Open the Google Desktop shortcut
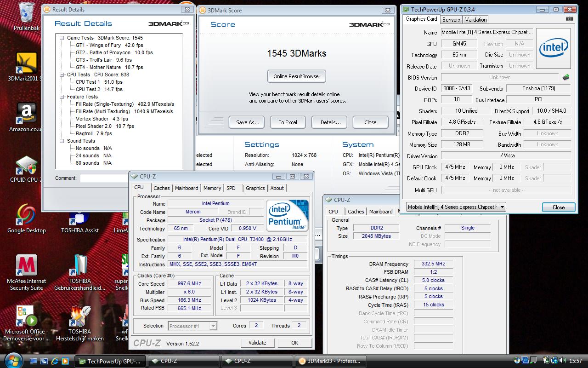Screen dimensions: 588x368 point(26,218)
